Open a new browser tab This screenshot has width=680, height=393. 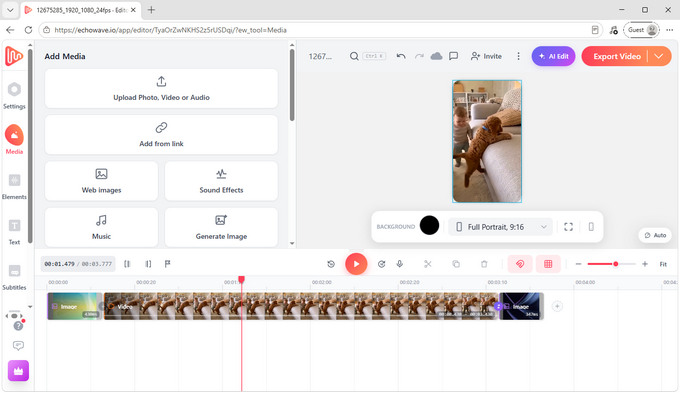click(151, 10)
